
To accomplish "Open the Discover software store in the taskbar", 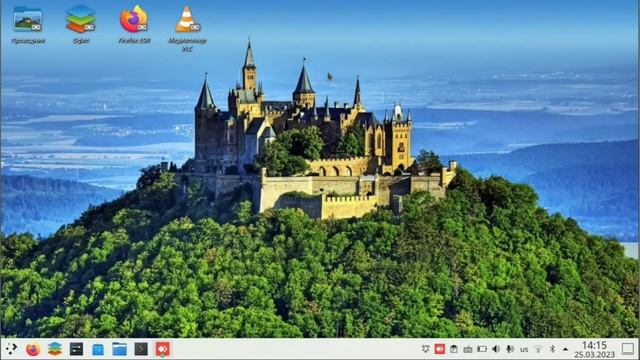I will click(x=98, y=349).
